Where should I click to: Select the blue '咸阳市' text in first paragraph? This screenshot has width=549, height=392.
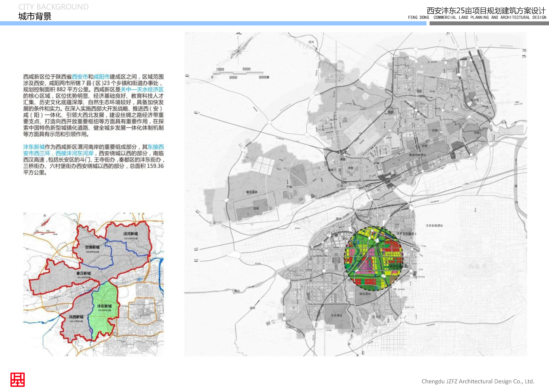click(102, 77)
